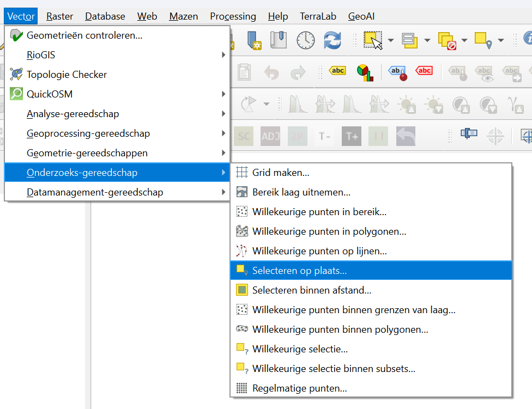Choose Selecteren op plaats
The image size is (532, 409).
pyautogui.click(x=371, y=271)
